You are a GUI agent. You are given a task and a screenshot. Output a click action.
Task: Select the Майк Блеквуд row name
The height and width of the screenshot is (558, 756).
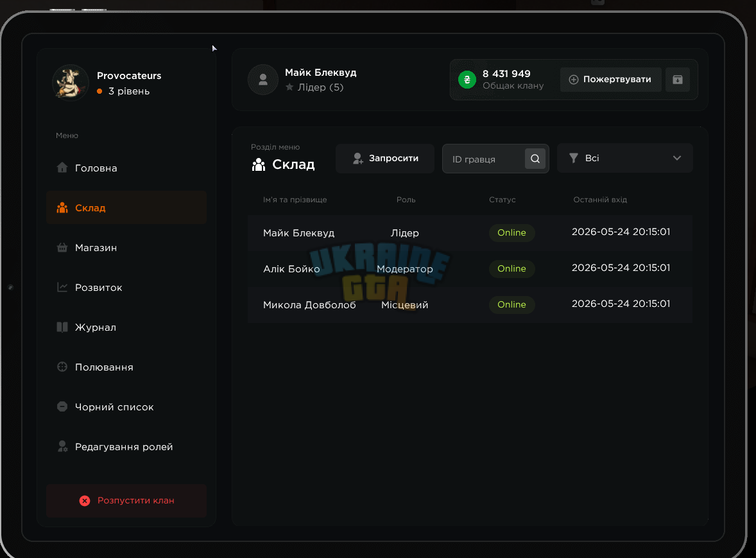[x=298, y=233]
